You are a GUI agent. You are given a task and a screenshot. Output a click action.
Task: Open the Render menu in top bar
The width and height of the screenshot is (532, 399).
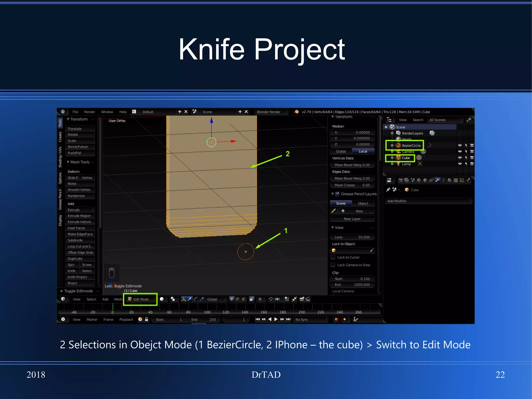(x=89, y=112)
